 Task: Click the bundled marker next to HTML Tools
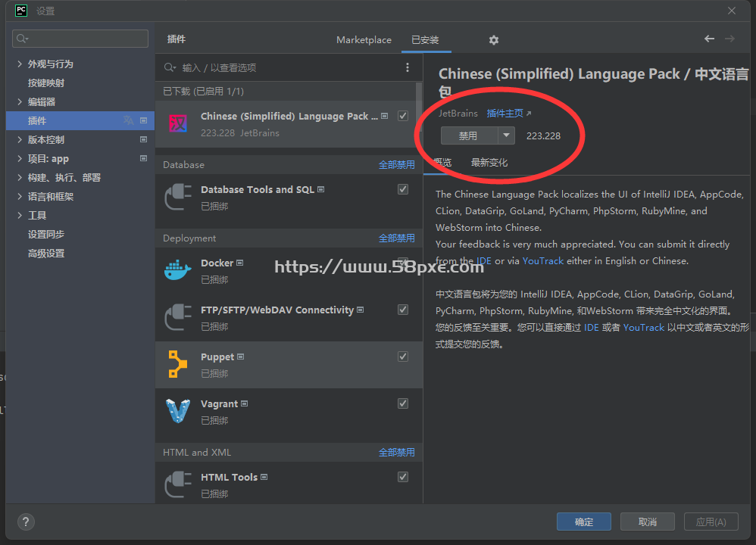point(264,477)
